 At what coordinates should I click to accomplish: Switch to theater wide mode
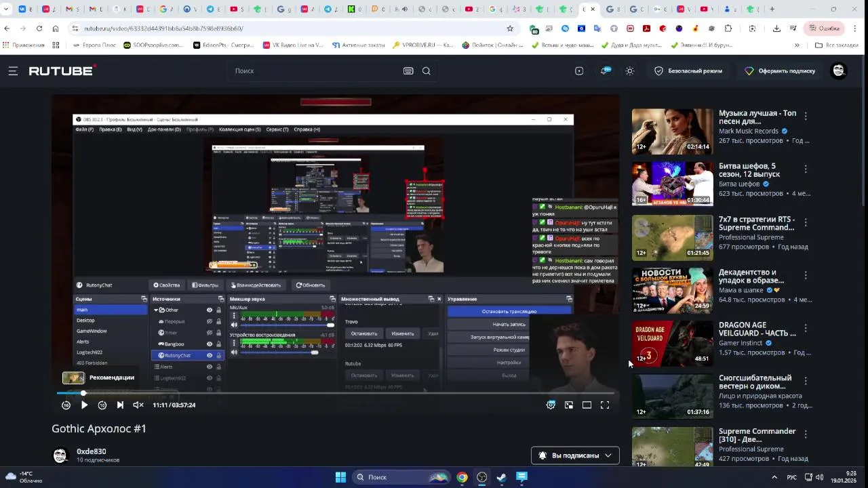pyautogui.click(x=587, y=405)
